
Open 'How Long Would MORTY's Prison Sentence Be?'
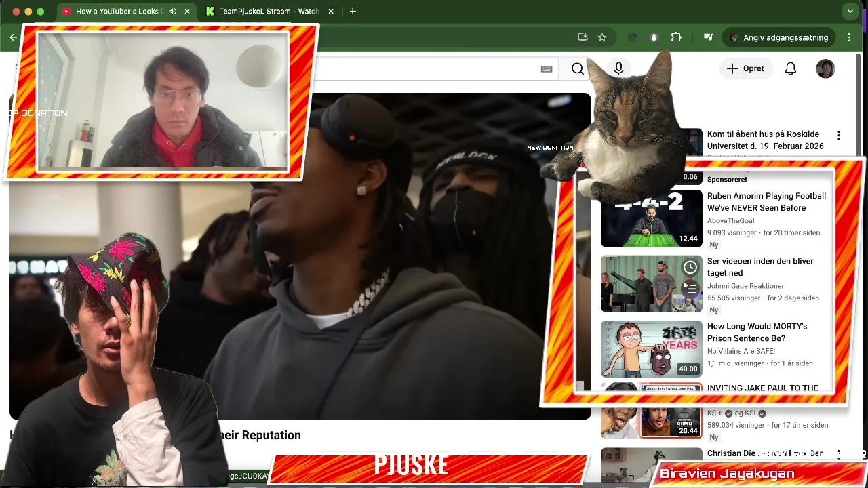[x=757, y=332]
